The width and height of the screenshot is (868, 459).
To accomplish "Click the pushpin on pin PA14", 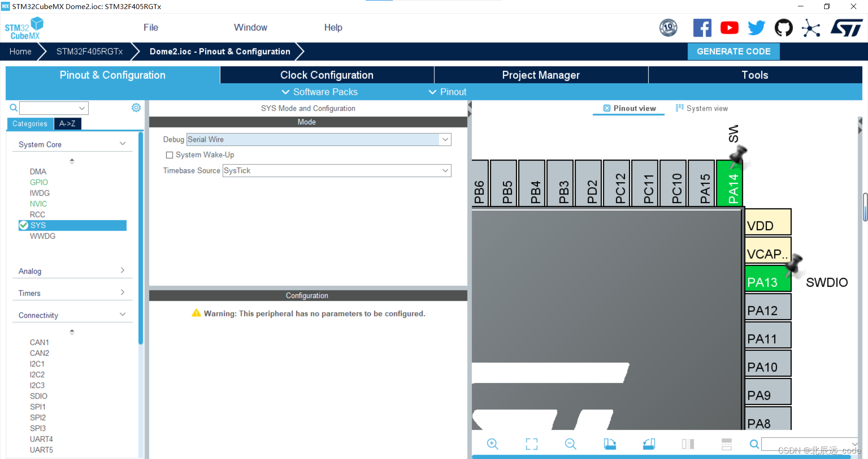I will (x=738, y=156).
